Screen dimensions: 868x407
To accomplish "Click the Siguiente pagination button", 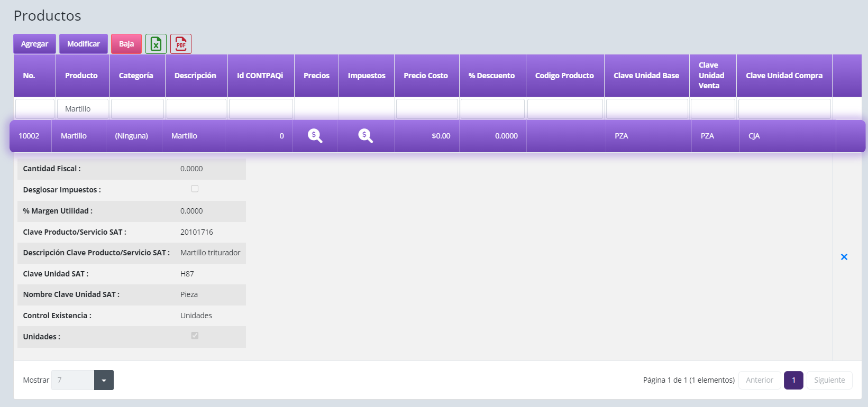I will pyautogui.click(x=829, y=380).
